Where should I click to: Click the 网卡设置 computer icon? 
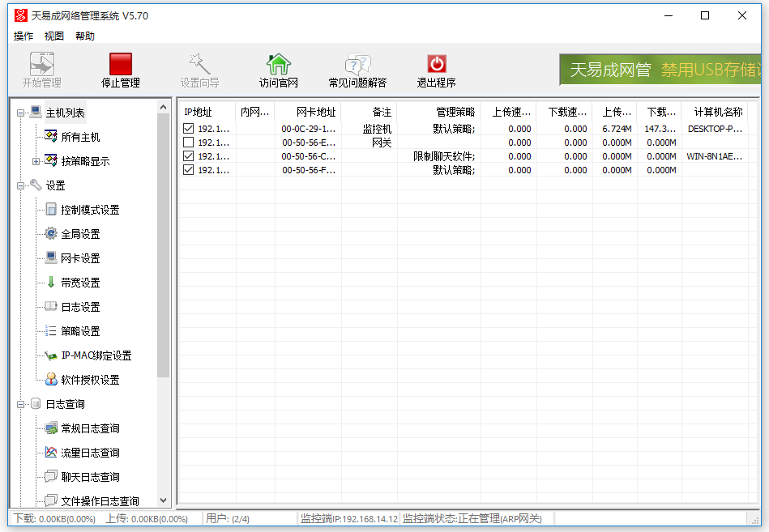[x=51, y=257]
